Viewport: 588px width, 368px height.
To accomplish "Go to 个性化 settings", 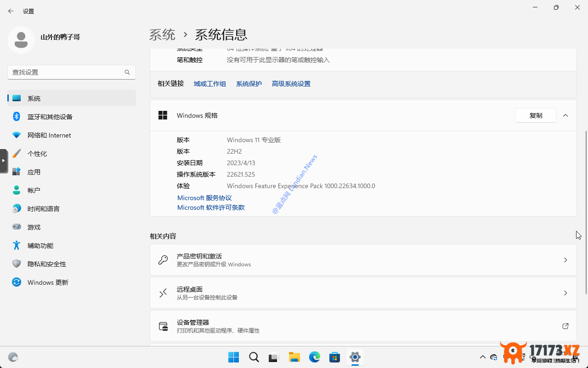I will point(72,154).
